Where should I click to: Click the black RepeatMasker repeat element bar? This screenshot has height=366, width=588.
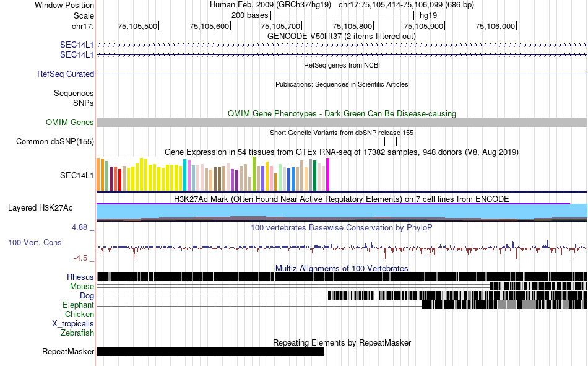(210, 352)
